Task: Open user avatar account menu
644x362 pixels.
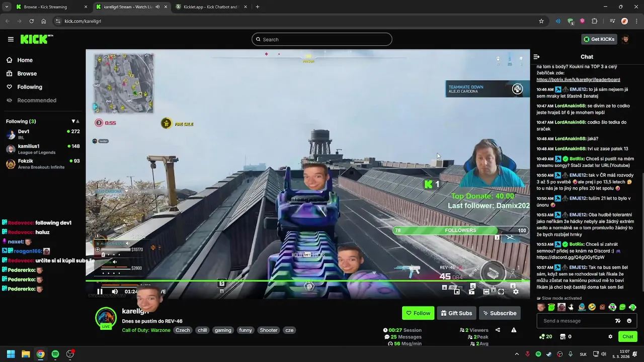Action: pos(625,39)
